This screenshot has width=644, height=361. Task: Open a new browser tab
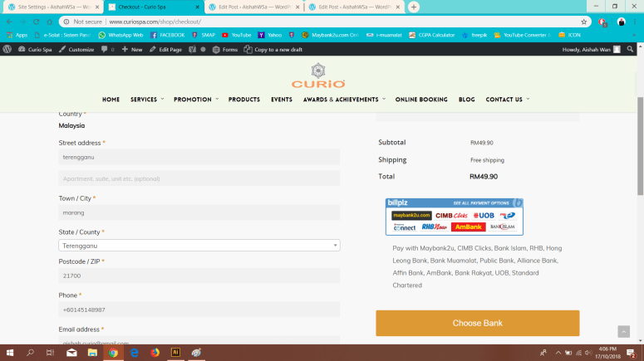click(x=414, y=7)
